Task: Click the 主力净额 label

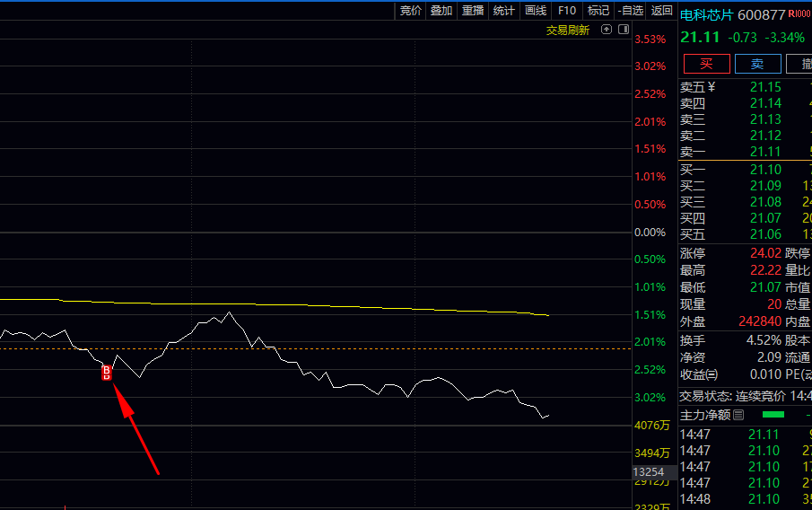Action: [705, 415]
